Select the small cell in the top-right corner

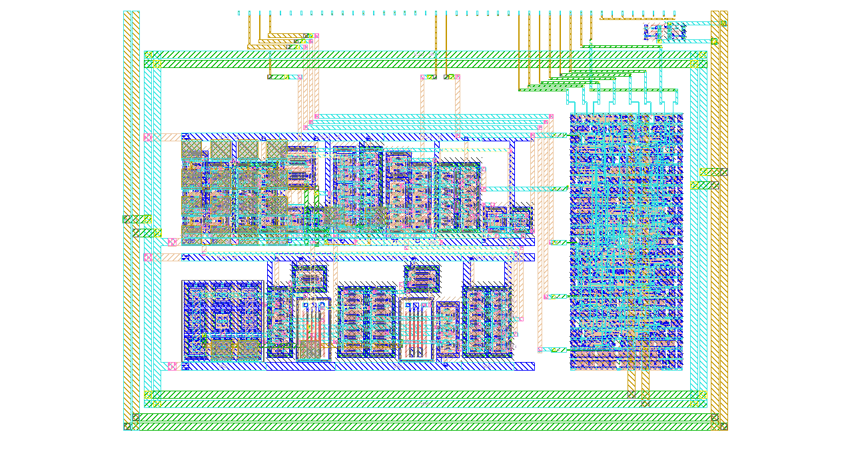(665, 31)
